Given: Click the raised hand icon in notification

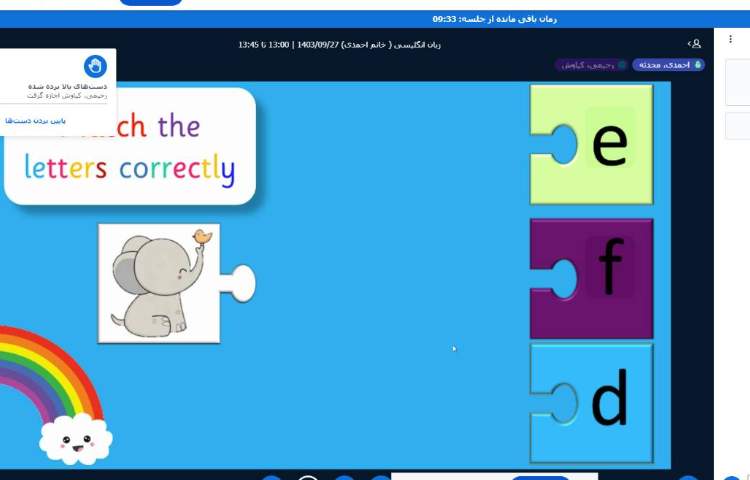Looking at the screenshot, I should pos(95,67).
